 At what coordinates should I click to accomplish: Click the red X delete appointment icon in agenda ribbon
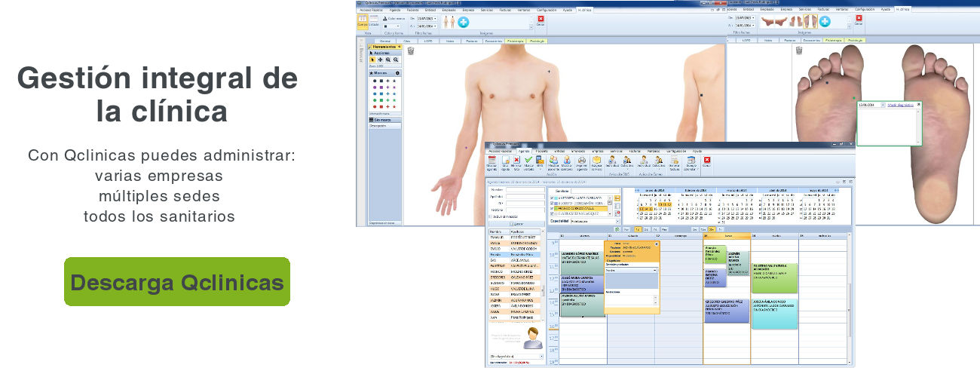[516, 160]
